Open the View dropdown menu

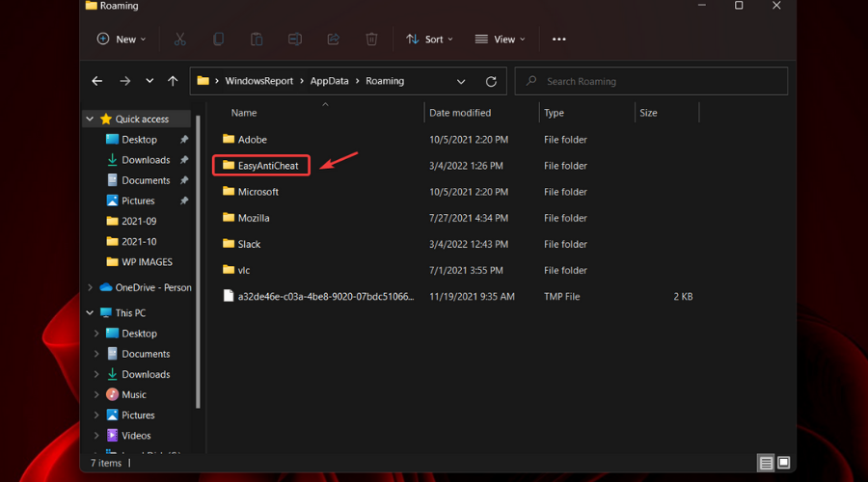point(500,40)
